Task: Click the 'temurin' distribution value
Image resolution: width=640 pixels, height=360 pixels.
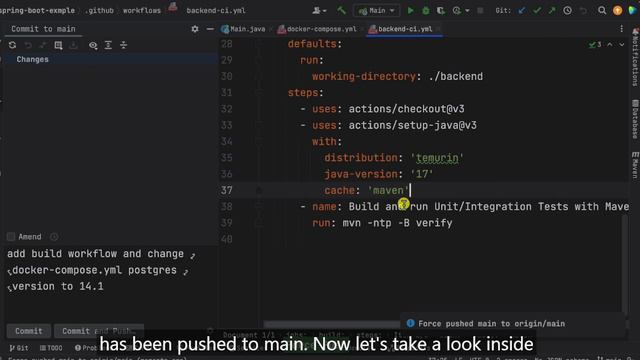Action: coord(437,158)
